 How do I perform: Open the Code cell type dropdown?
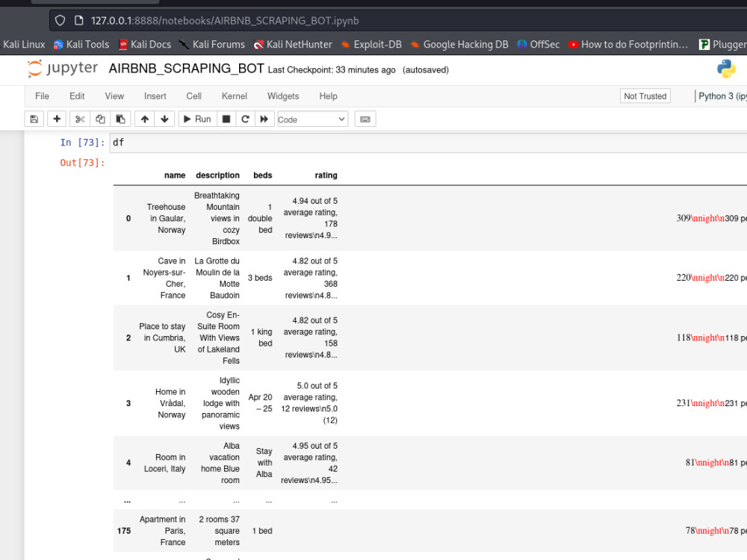click(311, 119)
